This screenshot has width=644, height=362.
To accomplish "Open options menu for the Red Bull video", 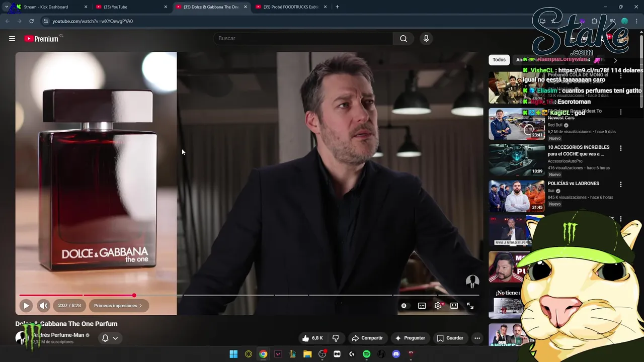I will click(621, 112).
